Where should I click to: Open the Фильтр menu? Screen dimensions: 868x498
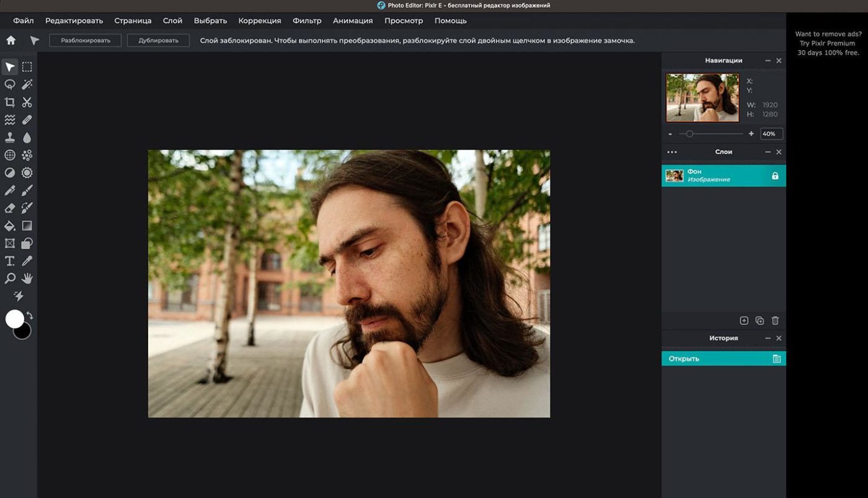pyautogui.click(x=307, y=20)
